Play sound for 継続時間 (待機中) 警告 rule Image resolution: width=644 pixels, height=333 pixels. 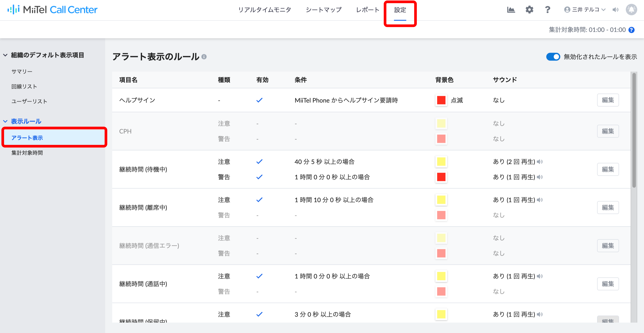pyautogui.click(x=540, y=177)
